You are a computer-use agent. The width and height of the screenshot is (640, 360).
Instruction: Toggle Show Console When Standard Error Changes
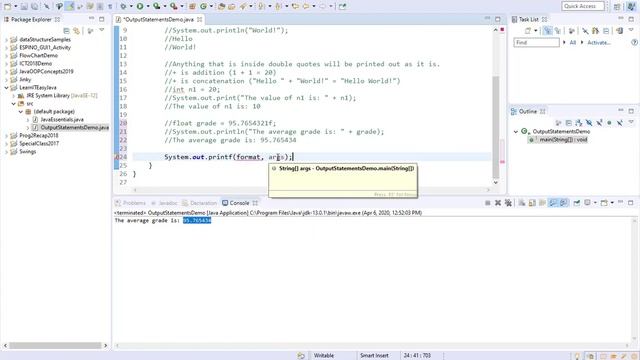(x=564, y=203)
